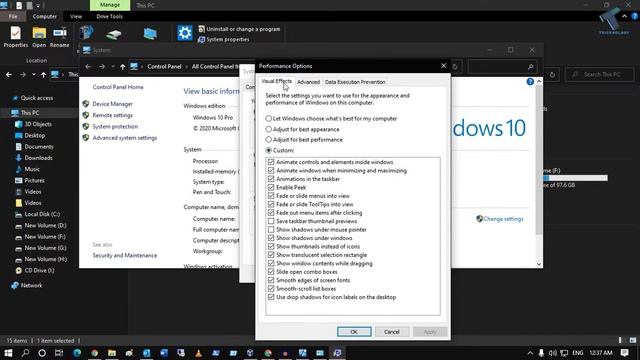The height and width of the screenshot is (360, 640).
Task: Click the microphone tray icon
Action: tap(541, 353)
